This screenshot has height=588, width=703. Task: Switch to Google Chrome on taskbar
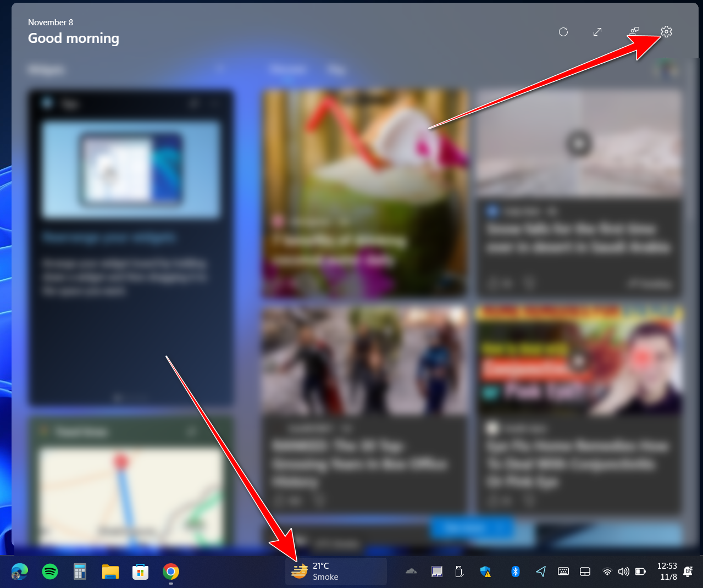[171, 572]
